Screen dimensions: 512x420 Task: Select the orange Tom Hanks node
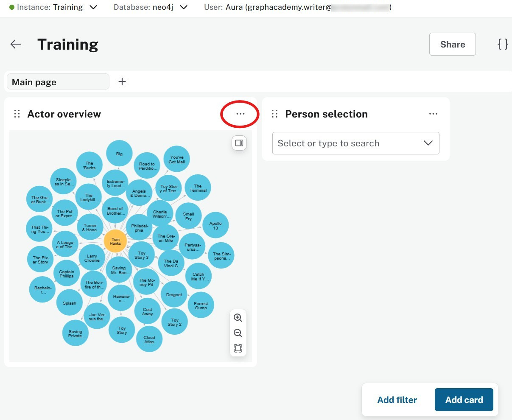[x=115, y=241]
